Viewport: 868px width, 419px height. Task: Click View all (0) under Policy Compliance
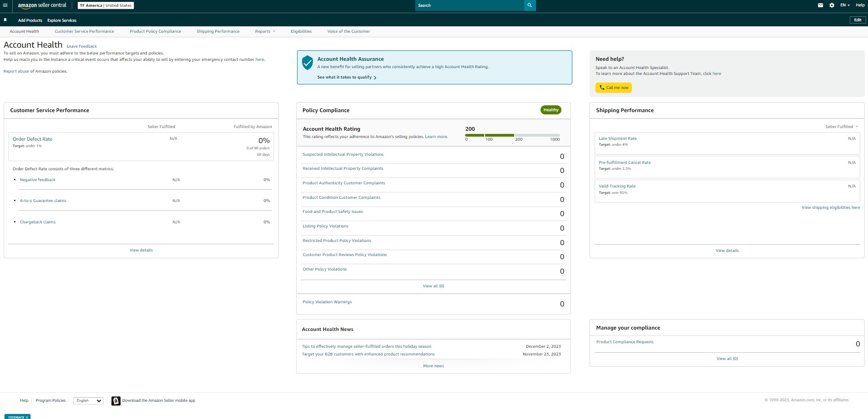pos(433,286)
